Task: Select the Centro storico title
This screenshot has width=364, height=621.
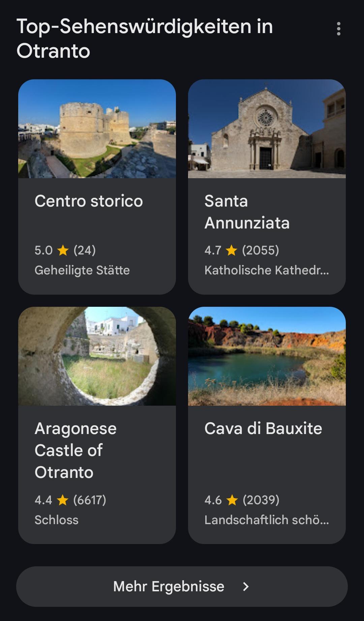Action: click(x=89, y=201)
